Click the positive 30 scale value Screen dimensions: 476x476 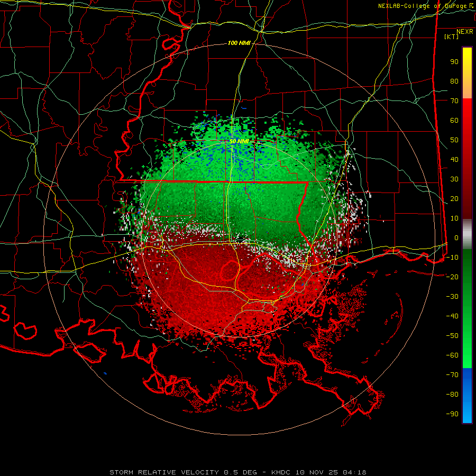coord(454,179)
